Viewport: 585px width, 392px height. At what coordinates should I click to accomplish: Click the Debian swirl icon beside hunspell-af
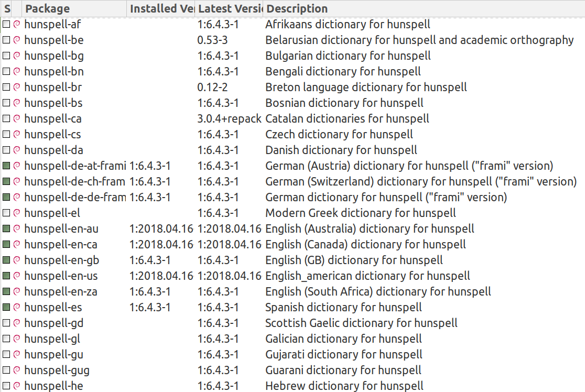17,24
